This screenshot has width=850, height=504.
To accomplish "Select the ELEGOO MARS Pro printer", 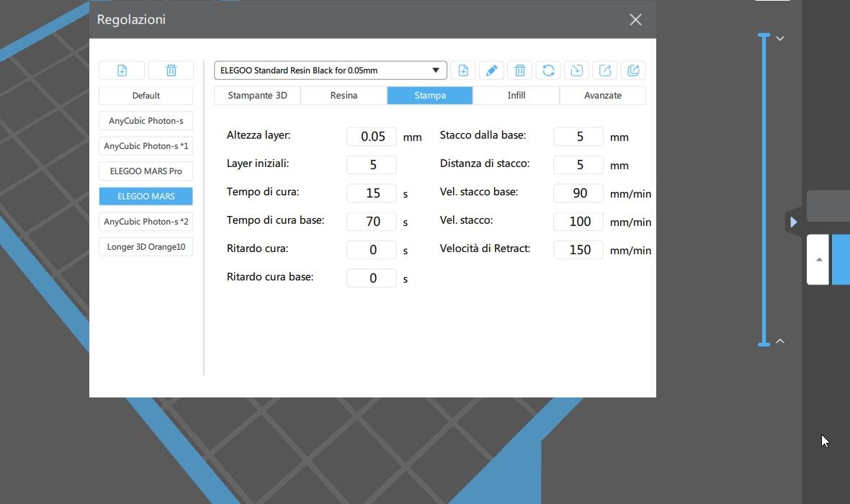I will [146, 171].
